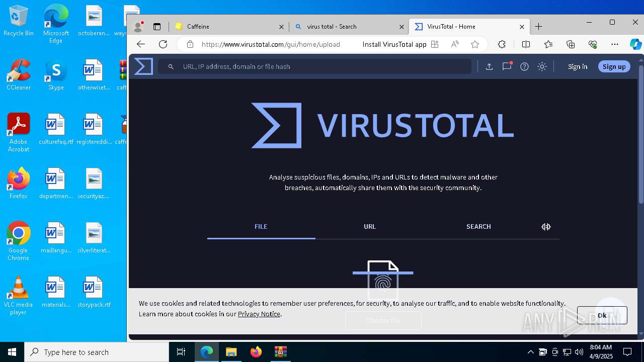Click the Sign up button
Viewport: 644px width, 362px height.
[x=614, y=66]
